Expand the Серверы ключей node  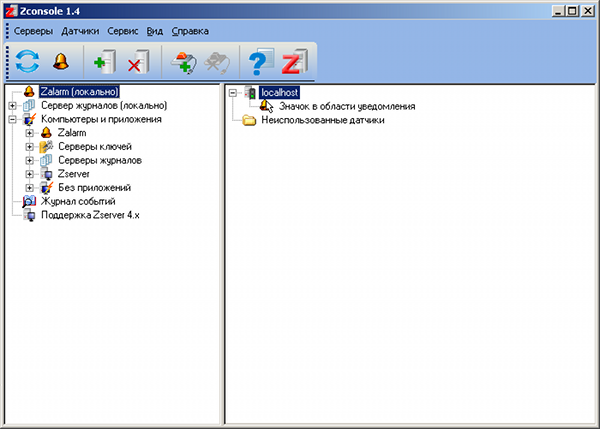point(29,147)
